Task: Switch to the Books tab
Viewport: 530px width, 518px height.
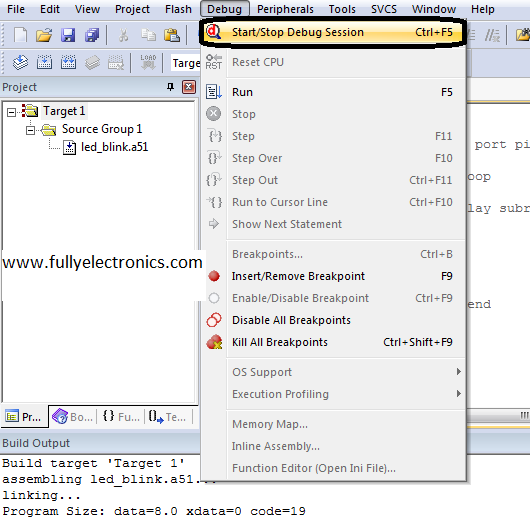Action: [x=73, y=417]
